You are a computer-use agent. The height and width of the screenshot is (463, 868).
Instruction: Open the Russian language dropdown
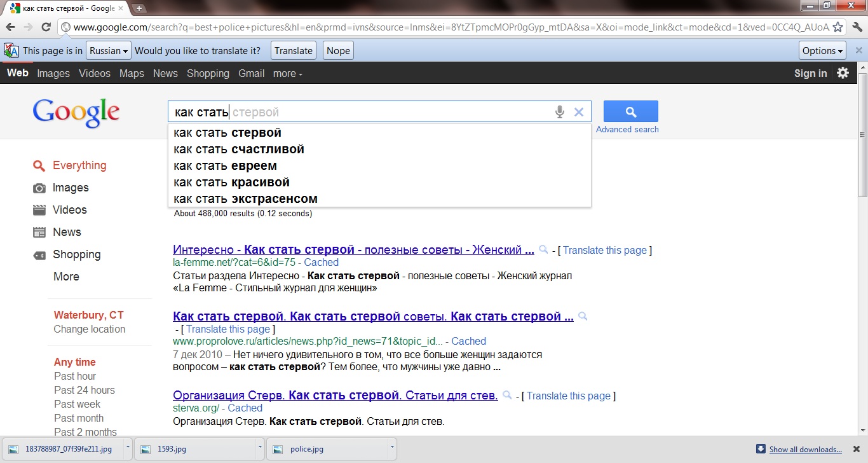[x=109, y=51]
